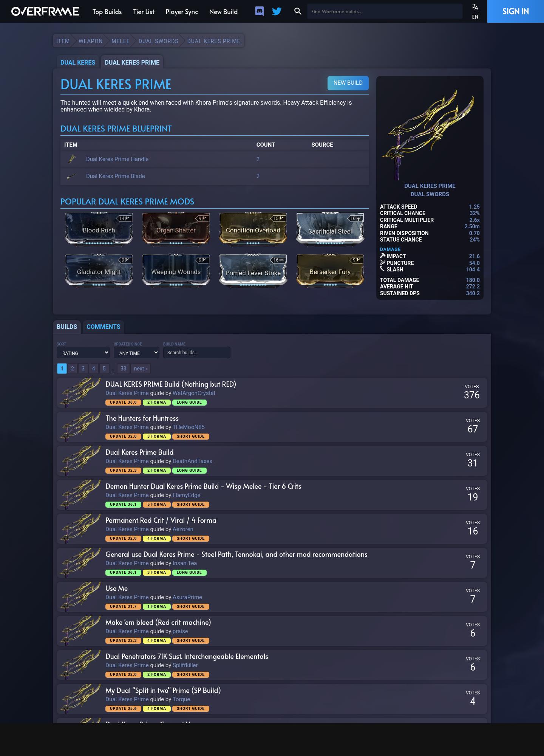Click the Dual Keres Prime weapon image
This screenshot has height=756, width=544.
pyautogui.click(x=430, y=130)
